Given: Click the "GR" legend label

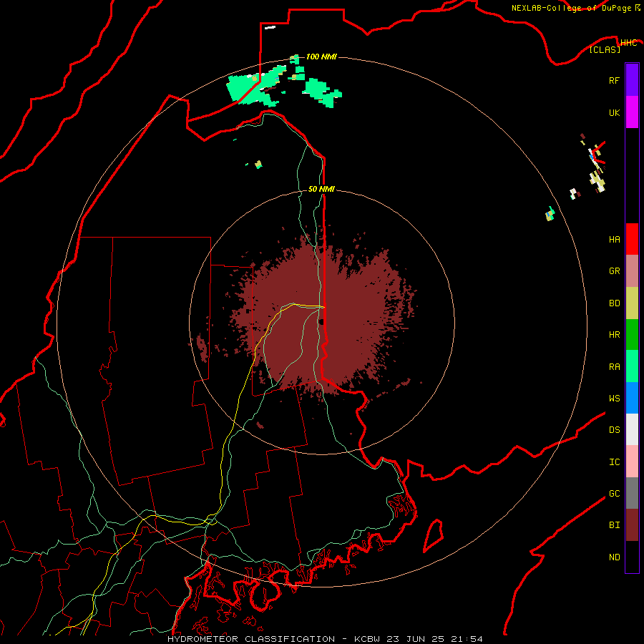Looking at the screenshot, I should [x=614, y=271].
